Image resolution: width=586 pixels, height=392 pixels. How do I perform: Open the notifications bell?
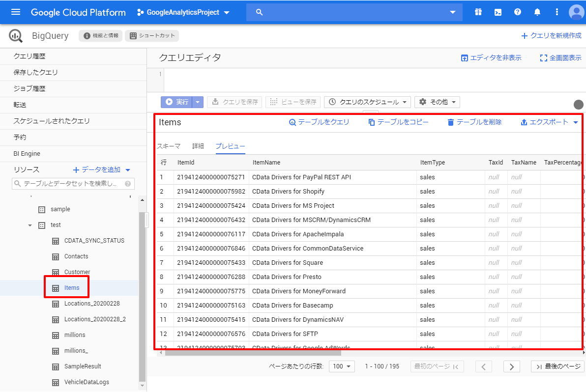click(x=537, y=12)
